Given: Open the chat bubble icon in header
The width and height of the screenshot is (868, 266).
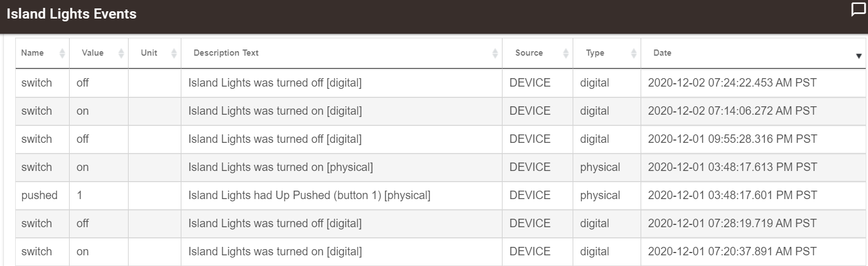Looking at the screenshot, I should tap(858, 10).
